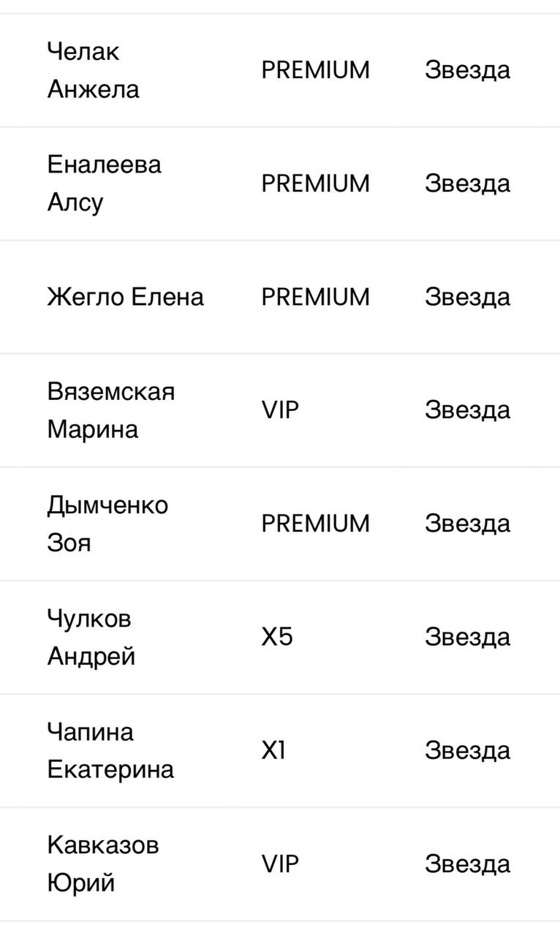560x936 pixels.
Task: Click Звезда in Вяземская Марина row
Action: [x=467, y=410]
